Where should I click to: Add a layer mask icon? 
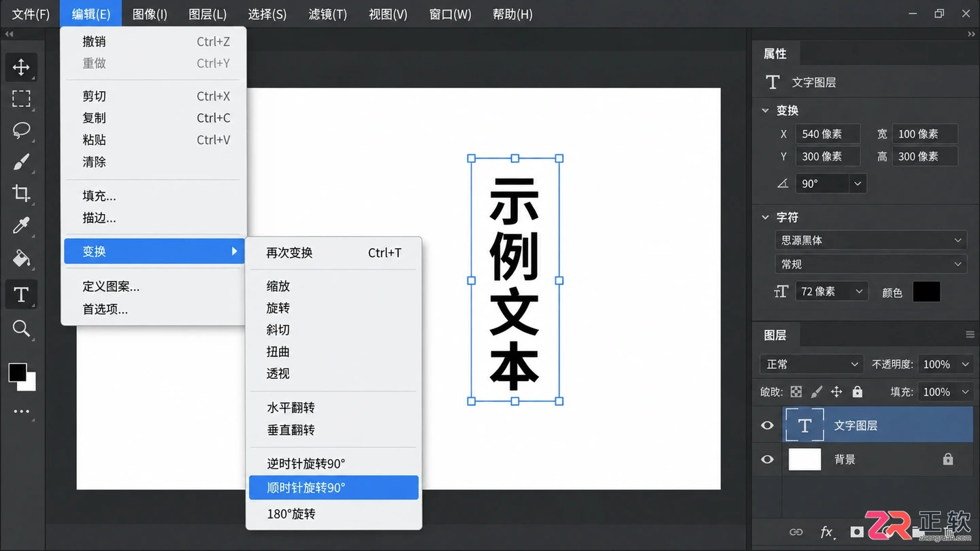pyautogui.click(x=857, y=533)
